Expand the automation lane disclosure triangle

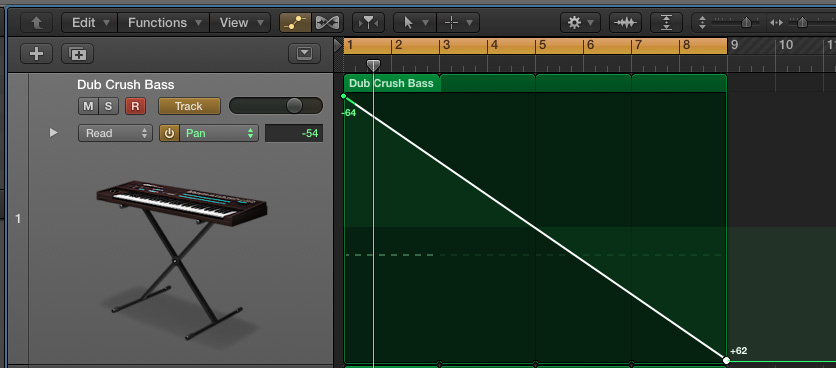click(x=53, y=133)
